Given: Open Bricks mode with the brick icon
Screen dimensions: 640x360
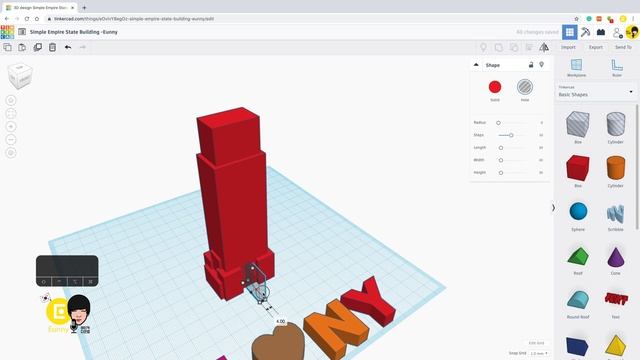Looking at the screenshot, I should coord(601,32).
